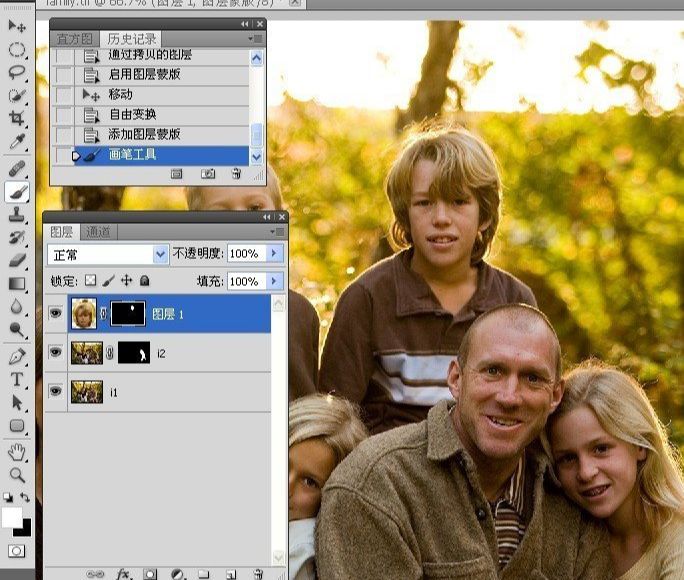Select the Crop tool
Viewport: 684px width, 580px height.
pyautogui.click(x=17, y=118)
